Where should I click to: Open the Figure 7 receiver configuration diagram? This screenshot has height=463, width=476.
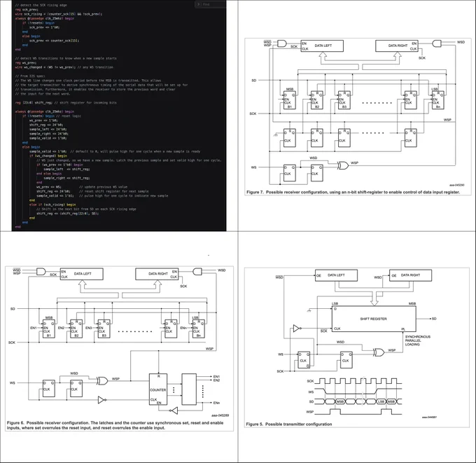coord(358,116)
